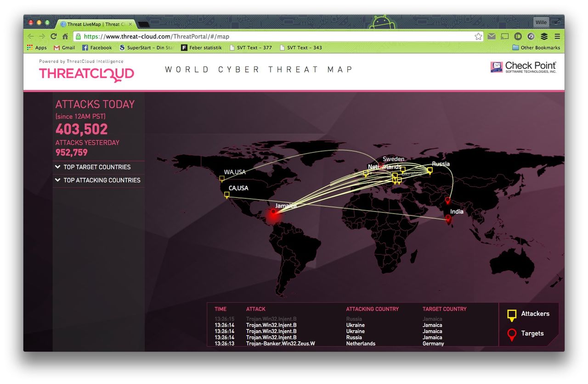Expand the Top Target Countries list
The height and width of the screenshot is (384, 588).
pyautogui.click(x=97, y=167)
